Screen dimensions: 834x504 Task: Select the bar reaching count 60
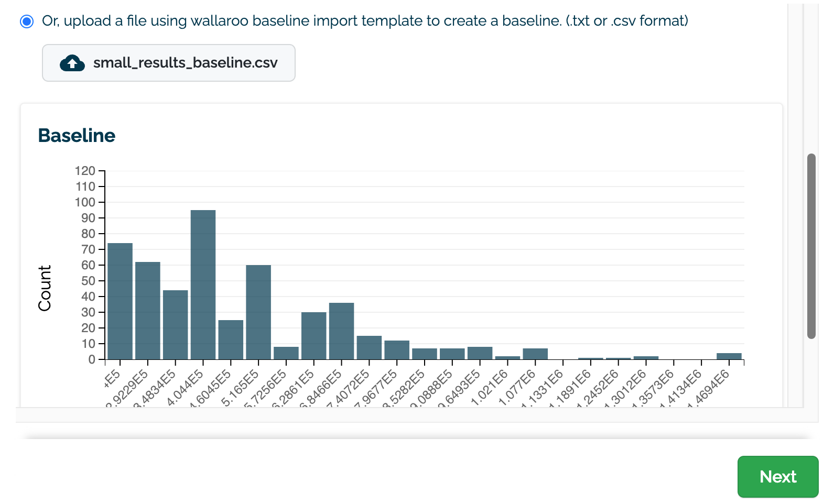click(258, 312)
